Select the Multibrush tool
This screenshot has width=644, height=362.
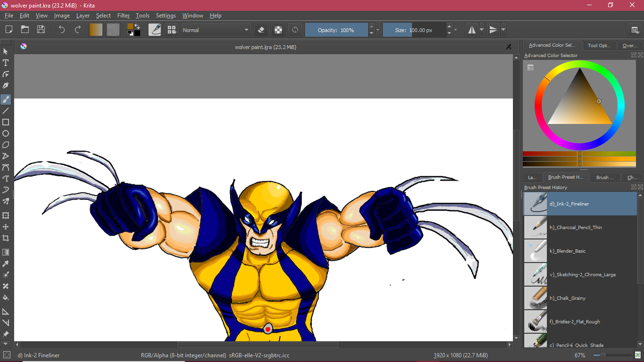[6, 201]
